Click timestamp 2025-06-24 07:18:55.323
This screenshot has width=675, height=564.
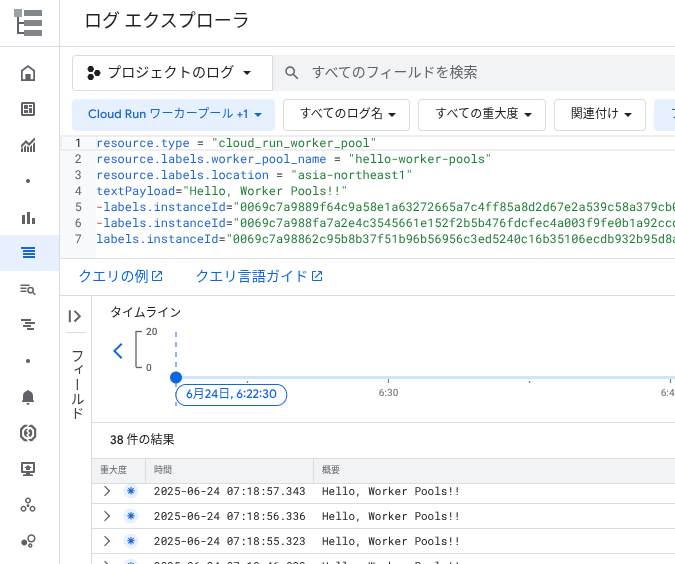[229, 541]
